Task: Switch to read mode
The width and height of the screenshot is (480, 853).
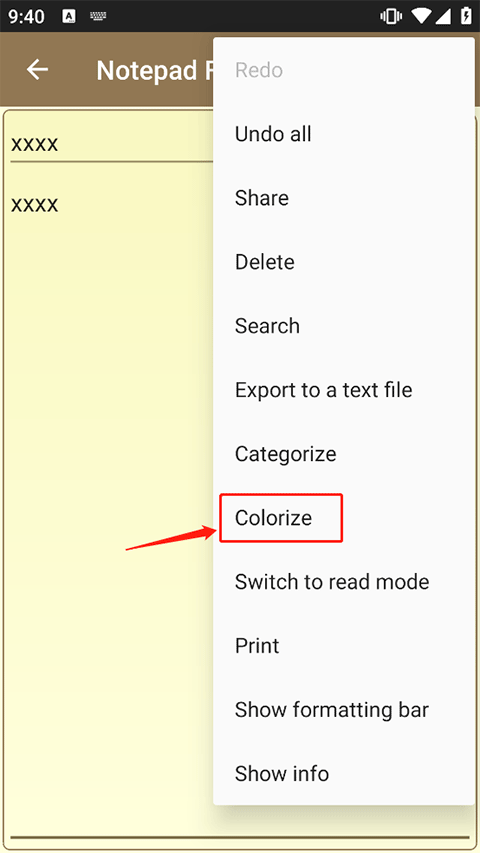Action: pos(344,582)
